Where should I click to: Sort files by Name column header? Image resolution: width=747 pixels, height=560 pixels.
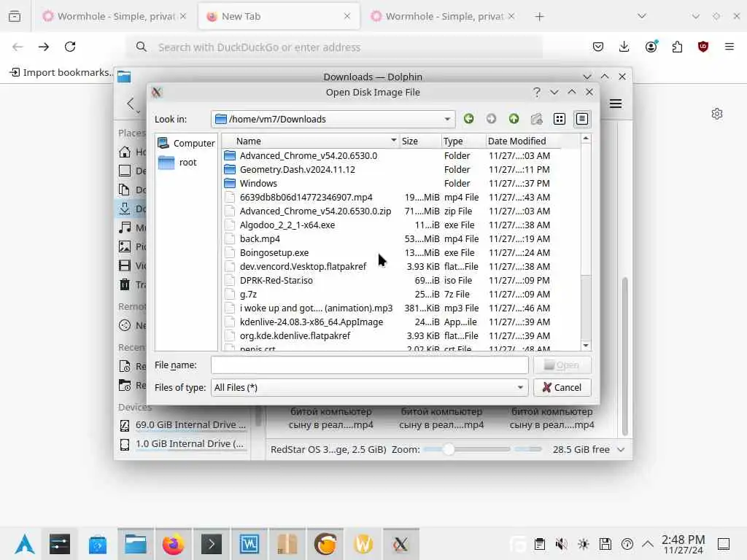click(310, 141)
